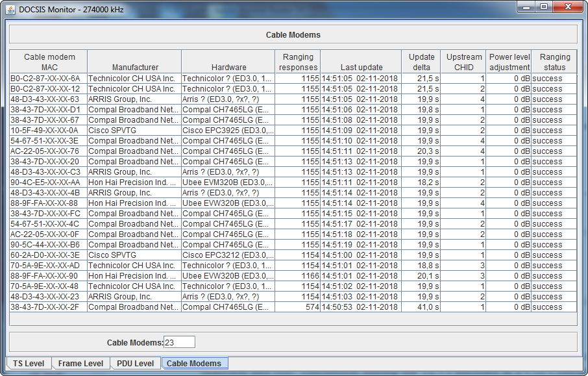Select MAC cell 38-43-7D-XX-XX-67
Image resolution: width=588 pixels, height=376 pixels.
(x=49, y=120)
